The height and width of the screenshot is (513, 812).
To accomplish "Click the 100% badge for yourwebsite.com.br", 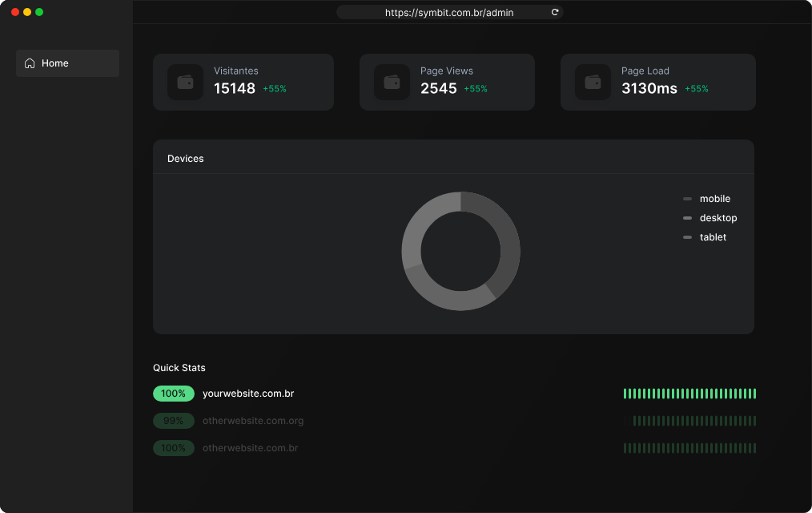I will point(173,394).
